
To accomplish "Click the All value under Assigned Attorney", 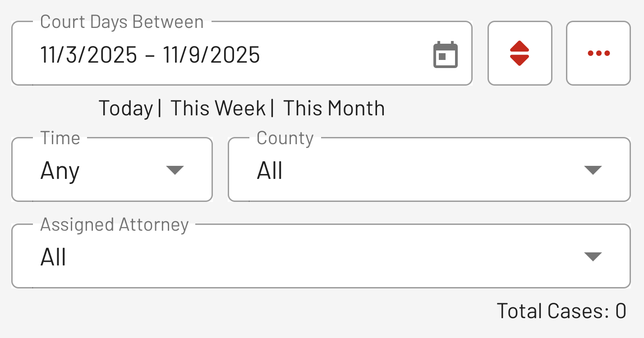I will (x=53, y=257).
